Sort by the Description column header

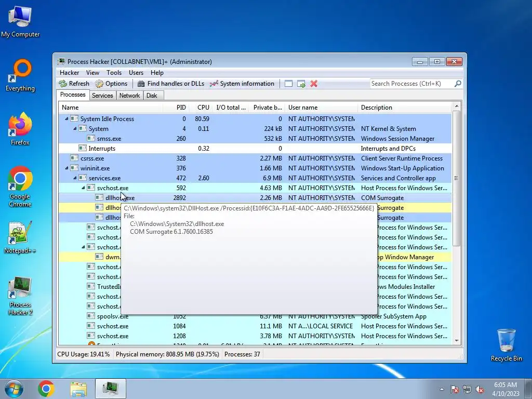(x=405, y=108)
